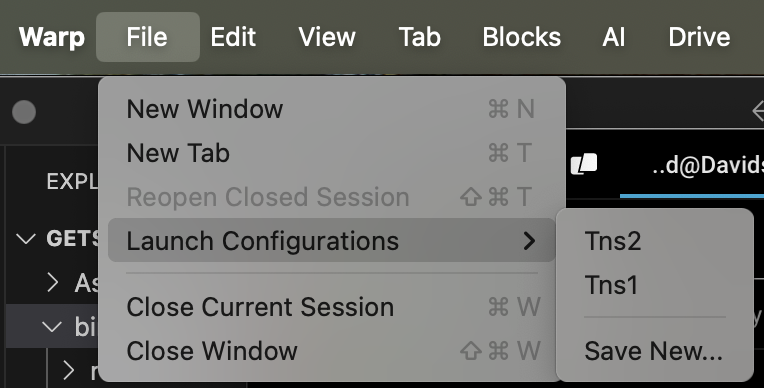Click the highlighted File menu

coord(148,37)
